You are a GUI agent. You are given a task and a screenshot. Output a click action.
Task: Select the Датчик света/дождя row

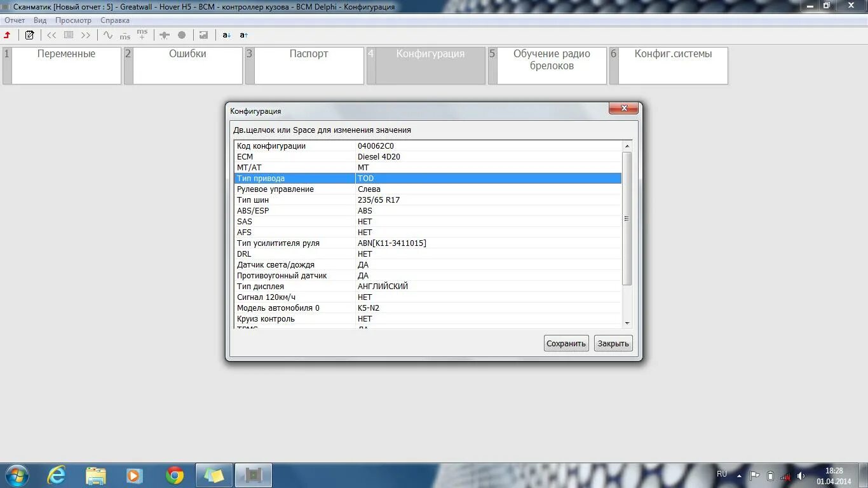pos(428,265)
